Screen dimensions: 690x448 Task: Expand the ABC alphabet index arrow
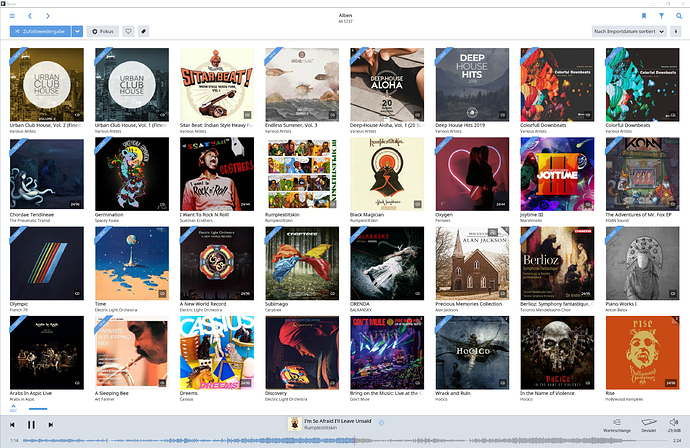13,408
